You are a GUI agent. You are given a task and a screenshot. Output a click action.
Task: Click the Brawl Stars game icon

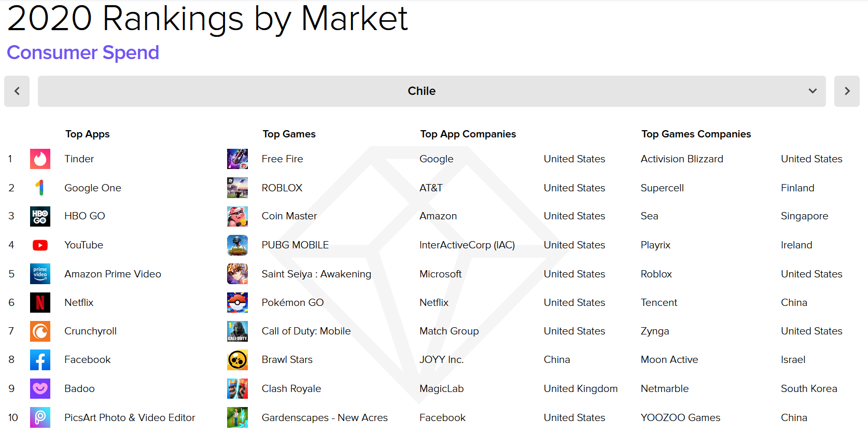[237, 360]
